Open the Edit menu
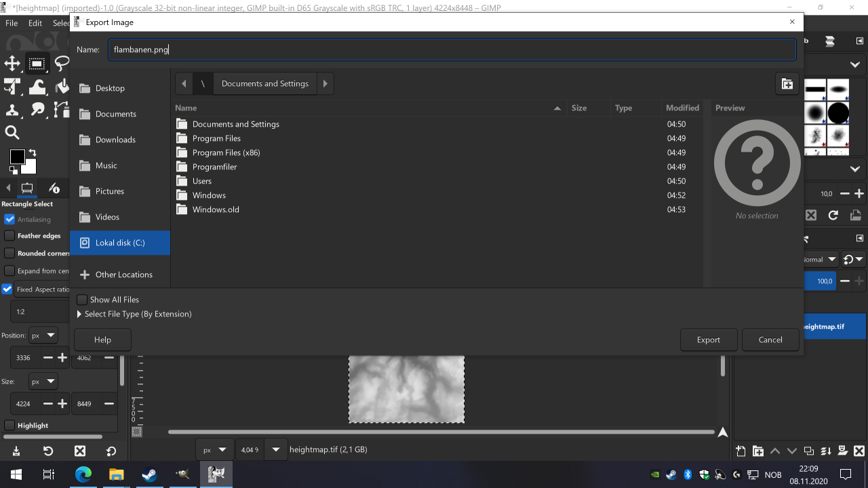 coord(35,23)
